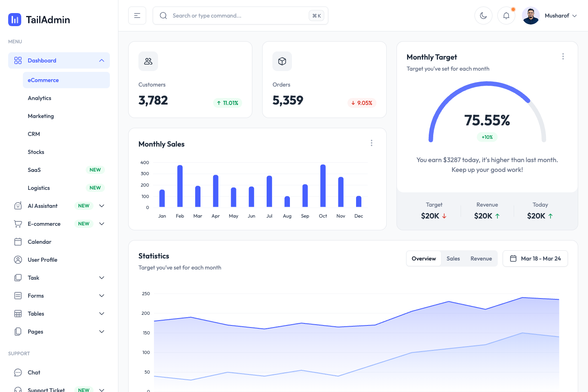The image size is (588, 392).
Task: Expand the Tables sidebar section
Action: [x=102, y=314]
